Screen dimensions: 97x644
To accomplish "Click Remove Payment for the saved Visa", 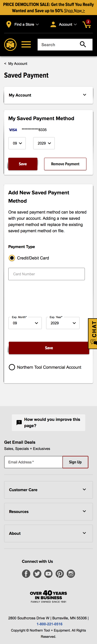I will 65,164.
